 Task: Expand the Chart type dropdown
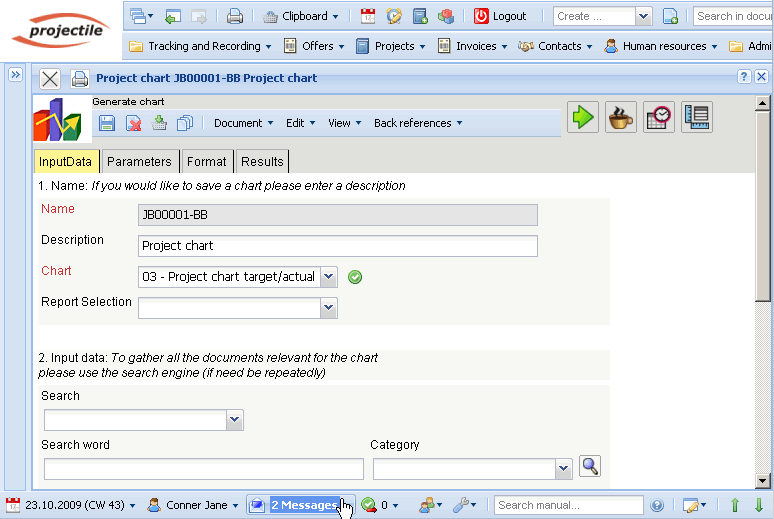329,277
